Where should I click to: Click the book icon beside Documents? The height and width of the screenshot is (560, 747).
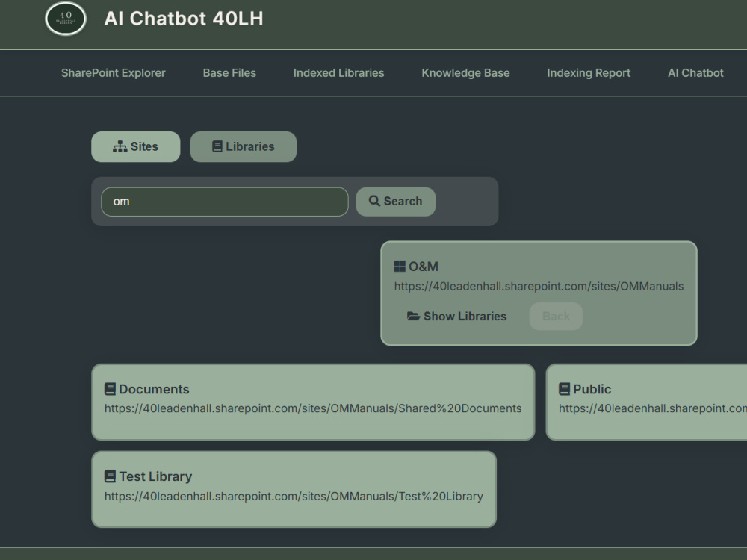(x=110, y=389)
